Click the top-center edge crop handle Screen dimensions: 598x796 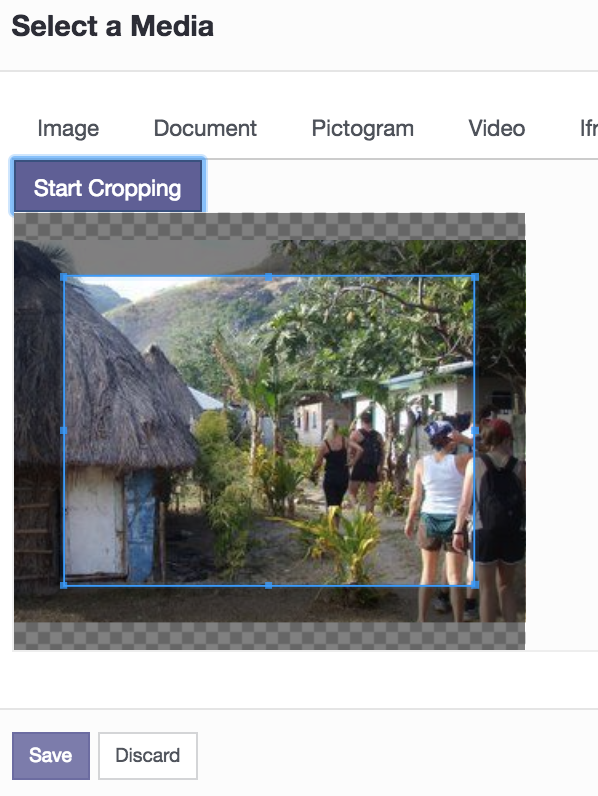coord(269,277)
